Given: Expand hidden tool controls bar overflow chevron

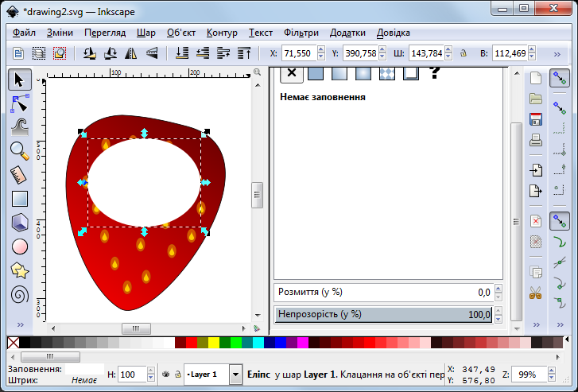Looking at the screenshot, I should (557, 53).
